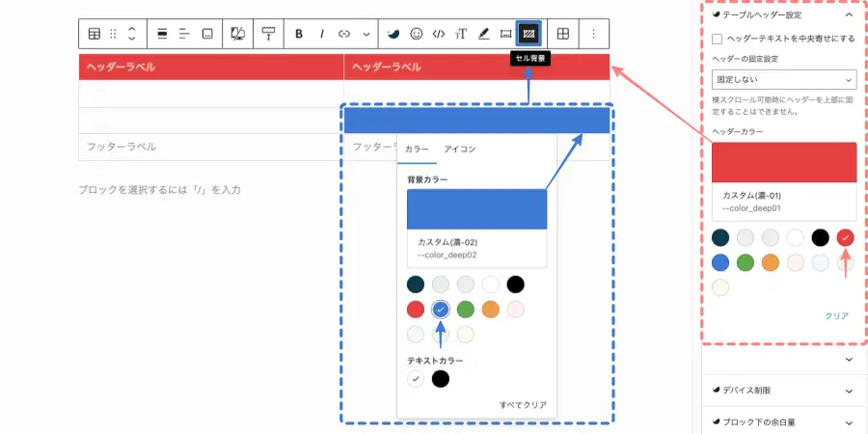
Task: Select checked red swatch in header color sidebar
Action: pos(845,237)
